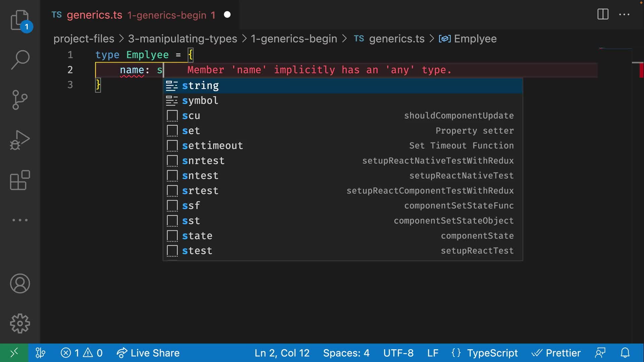Open the Extensions view
The width and height of the screenshot is (644, 362).
tap(20, 180)
